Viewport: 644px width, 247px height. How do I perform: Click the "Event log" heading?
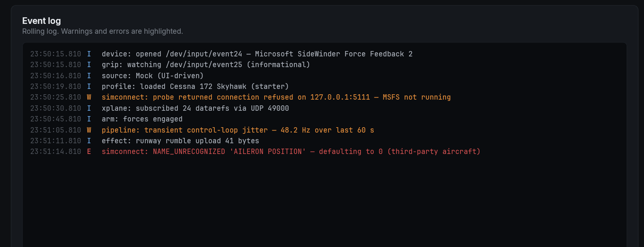42,21
